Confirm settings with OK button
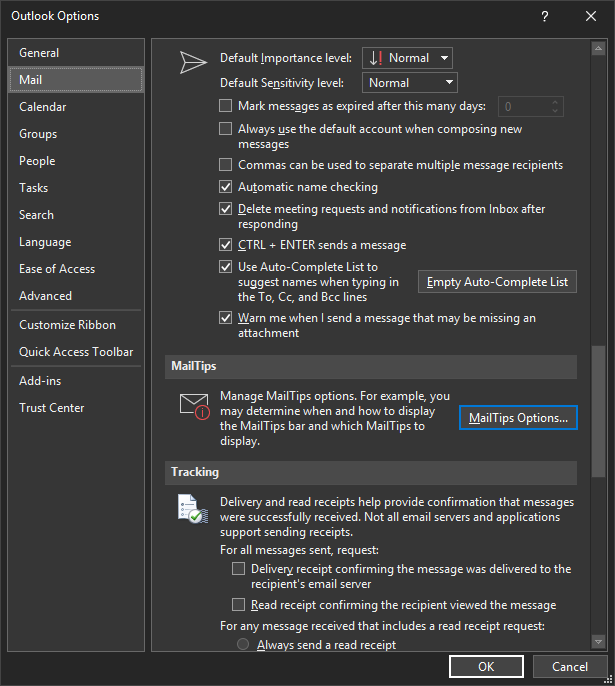 [486, 667]
